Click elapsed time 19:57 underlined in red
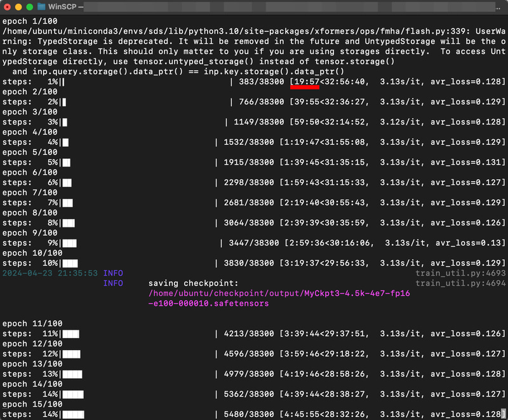This screenshot has width=508, height=420. coord(307,82)
